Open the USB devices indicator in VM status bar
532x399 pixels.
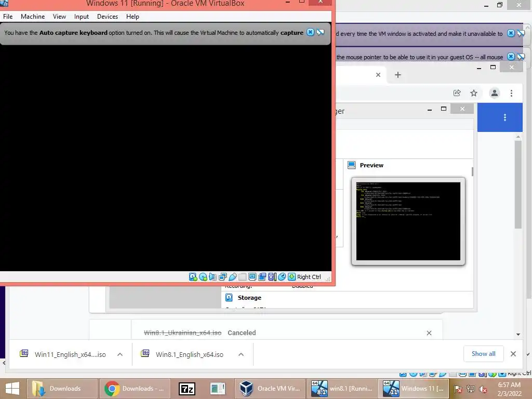pos(232,277)
